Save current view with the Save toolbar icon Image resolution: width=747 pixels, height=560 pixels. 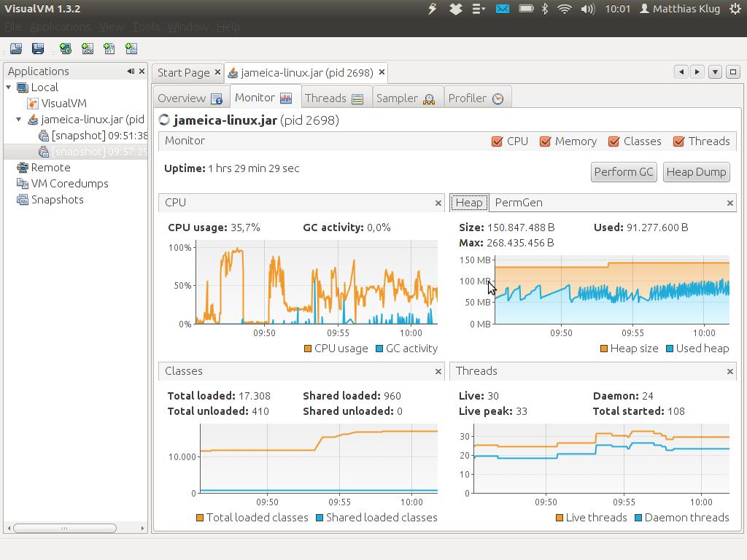click(x=38, y=48)
